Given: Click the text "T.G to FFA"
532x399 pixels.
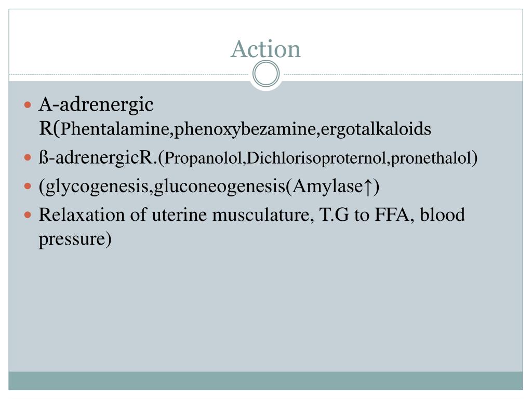Looking at the screenshot, I should pos(364,215).
